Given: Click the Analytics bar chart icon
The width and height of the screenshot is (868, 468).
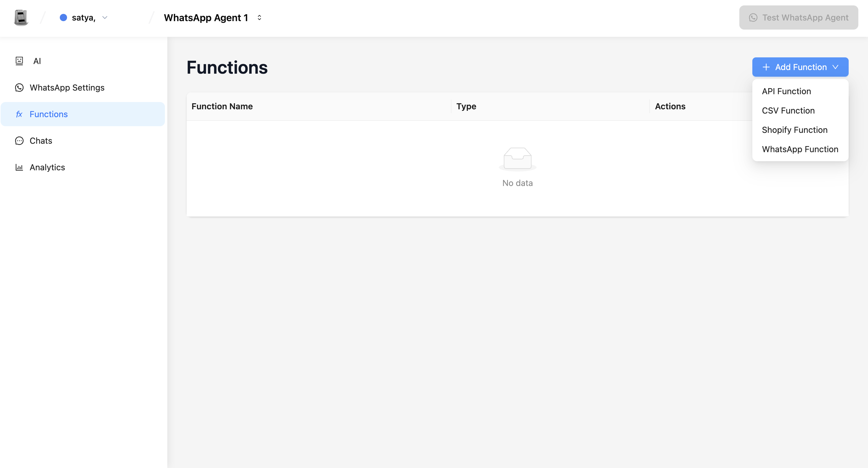Looking at the screenshot, I should point(19,168).
